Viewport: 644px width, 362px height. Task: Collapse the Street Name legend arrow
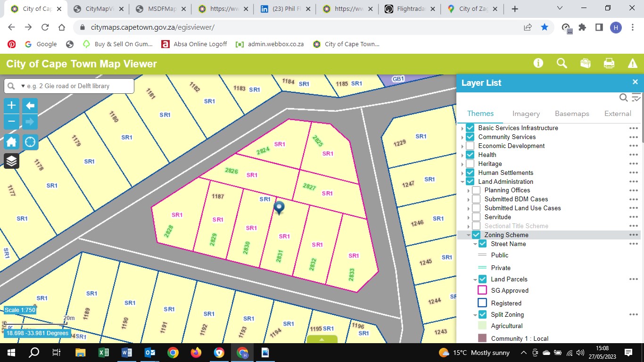pyautogui.click(x=475, y=244)
